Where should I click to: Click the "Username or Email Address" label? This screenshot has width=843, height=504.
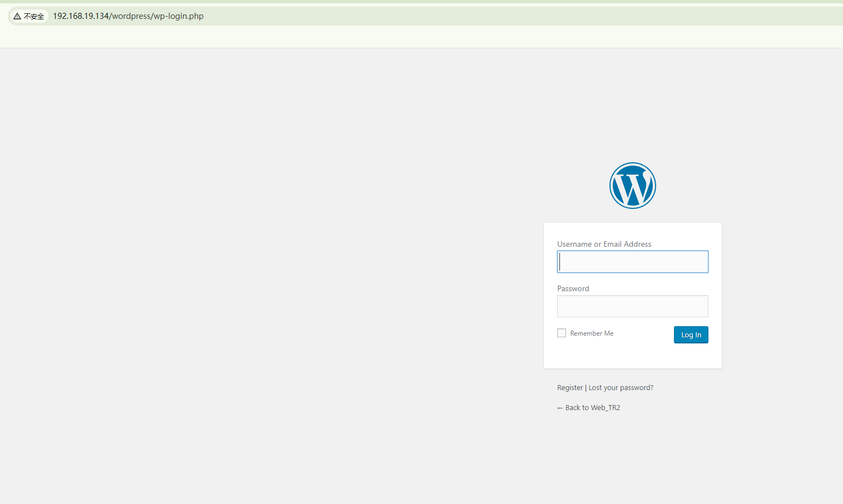(604, 244)
